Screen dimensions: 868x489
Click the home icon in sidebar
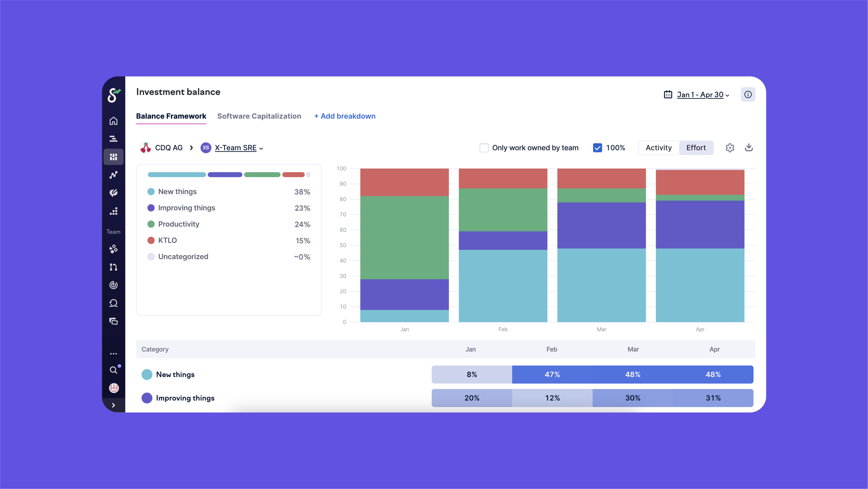(113, 121)
